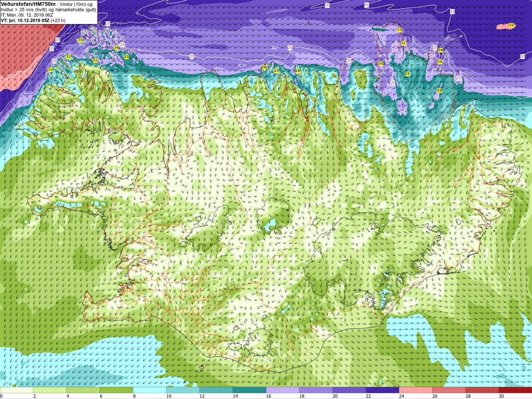
Task: Select the light pink 24–26 legend swatch
Action: [416, 390]
